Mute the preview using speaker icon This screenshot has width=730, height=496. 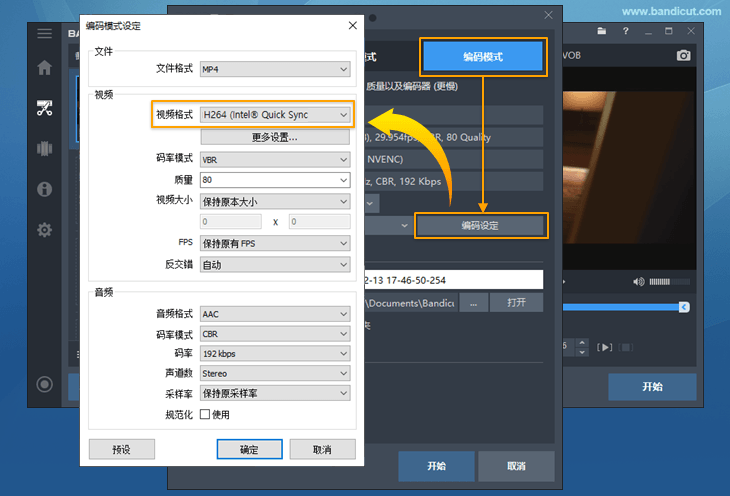[x=639, y=281]
